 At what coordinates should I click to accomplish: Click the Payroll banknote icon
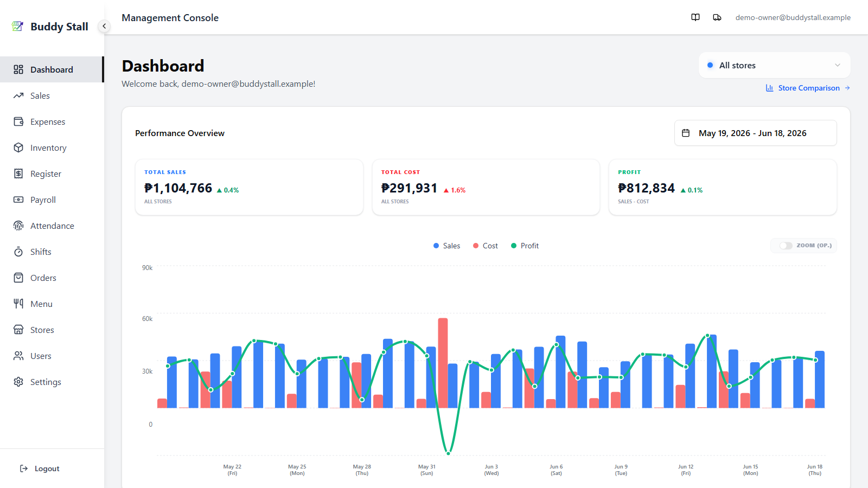(18, 200)
